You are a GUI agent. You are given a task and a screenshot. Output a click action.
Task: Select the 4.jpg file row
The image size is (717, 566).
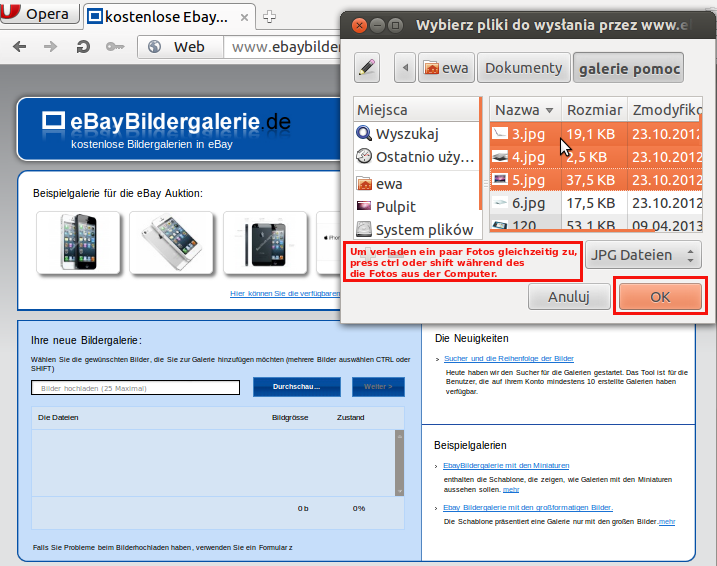click(596, 157)
